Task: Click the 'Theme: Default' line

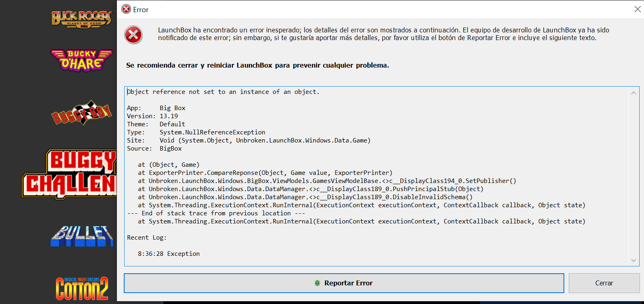Action: 156,124
